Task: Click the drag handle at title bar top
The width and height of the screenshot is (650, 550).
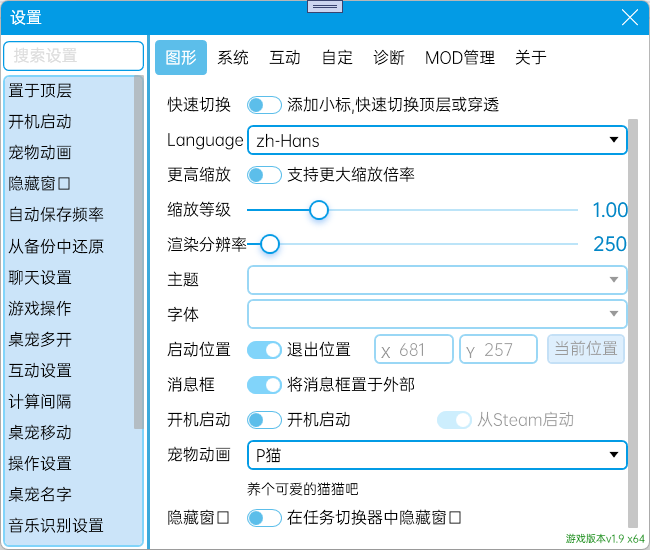Action: (x=325, y=7)
